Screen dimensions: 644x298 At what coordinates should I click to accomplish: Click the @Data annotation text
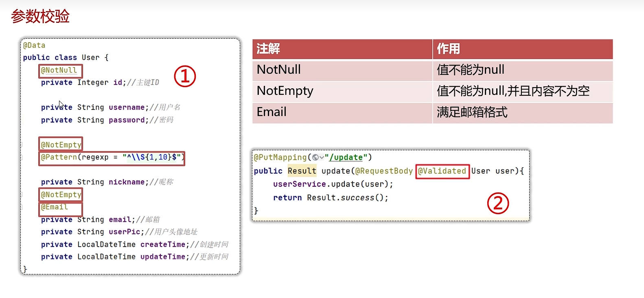[x=34, y=45]
